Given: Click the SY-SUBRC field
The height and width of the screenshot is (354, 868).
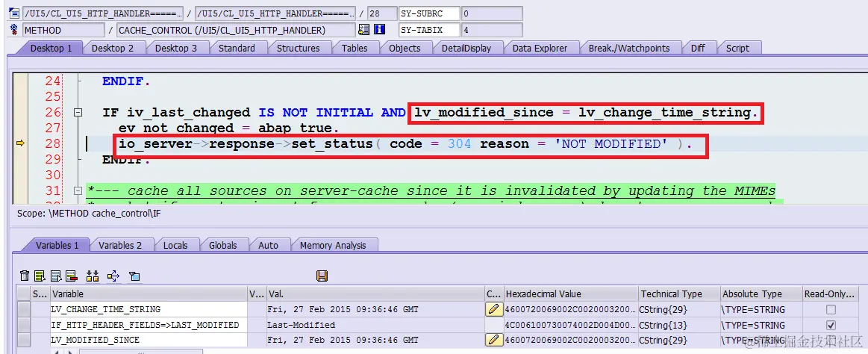Looking at the screenshot, I should click(x=428, y=13).
